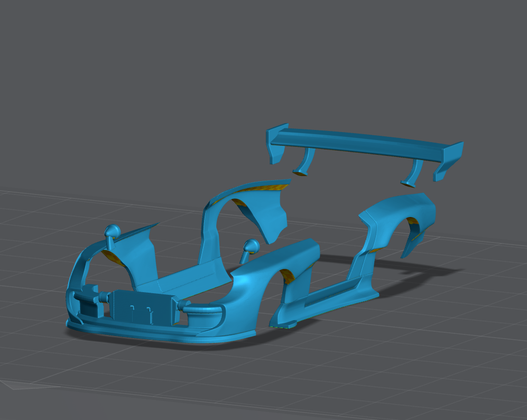Select the right rear wing support stand
Viewport: 527px width, 420px height.
tap(414, 172)
